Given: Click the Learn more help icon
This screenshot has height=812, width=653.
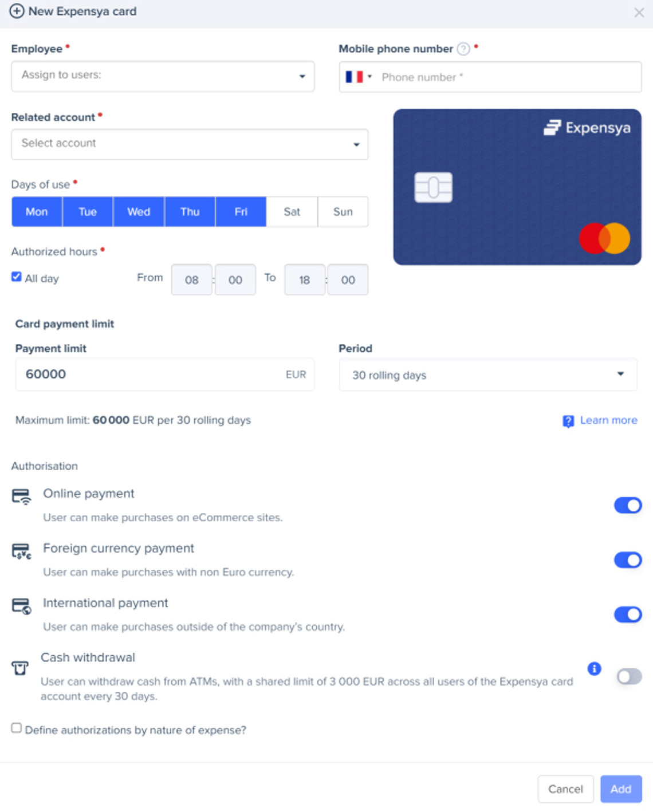Looking at the screenshot, I should point(568,421).
